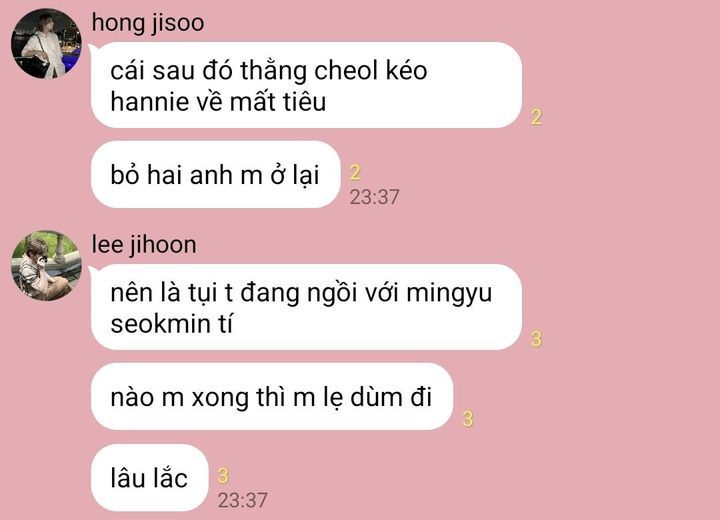Select the message 'bỏ hai anh m ở lại'
The image size is (720, 520).
point(215,175)
